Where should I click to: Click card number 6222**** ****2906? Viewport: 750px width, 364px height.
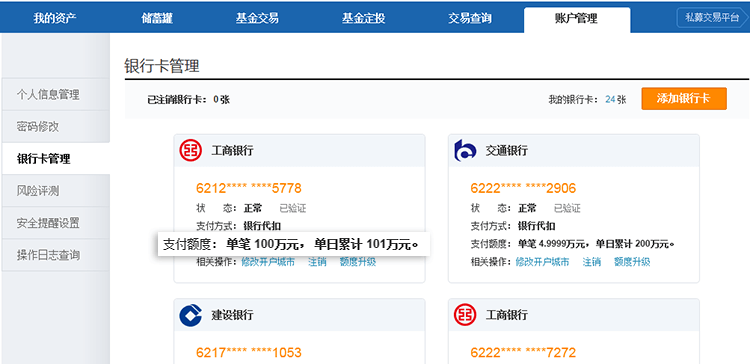[523, 188]
